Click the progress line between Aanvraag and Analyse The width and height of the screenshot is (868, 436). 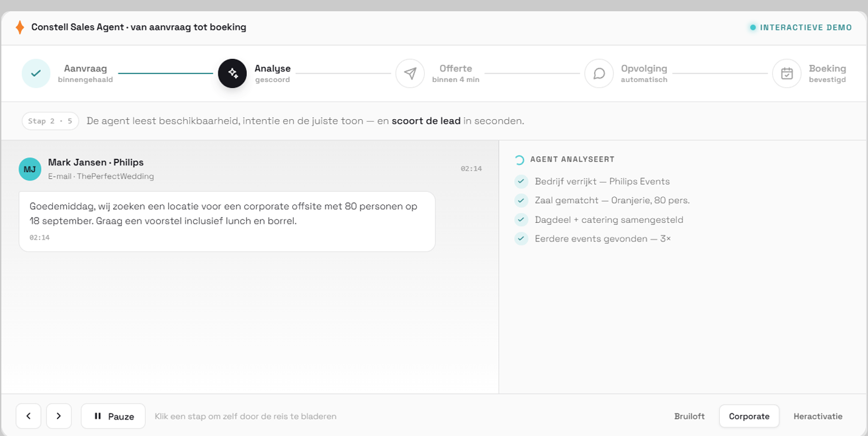(x=165, y=73)
